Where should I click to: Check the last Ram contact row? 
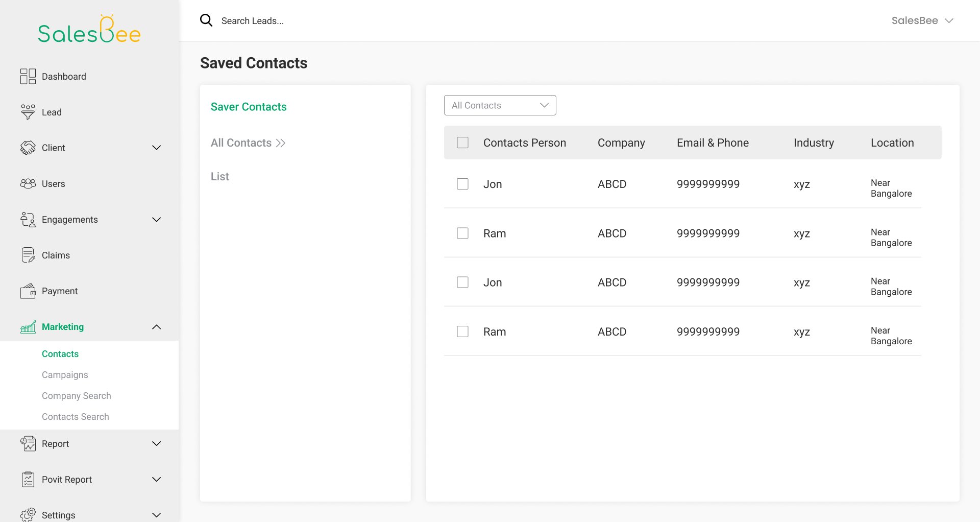pyautogui.click(x=462, y=331)
